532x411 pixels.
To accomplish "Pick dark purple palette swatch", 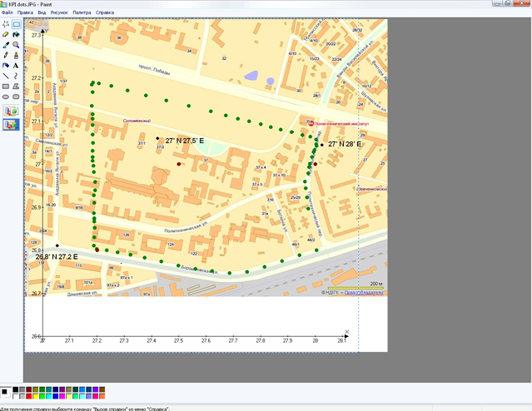I will 62,389.
